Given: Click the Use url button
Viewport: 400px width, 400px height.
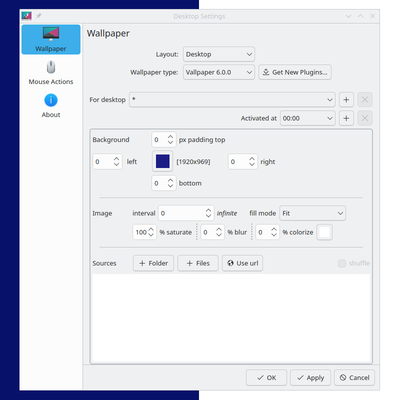Looking at the screenshot, I should coord(243,263).
